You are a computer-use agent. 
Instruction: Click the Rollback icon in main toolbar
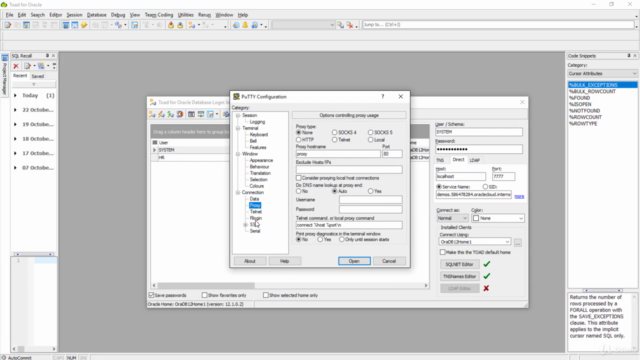[x=180, y=25]
